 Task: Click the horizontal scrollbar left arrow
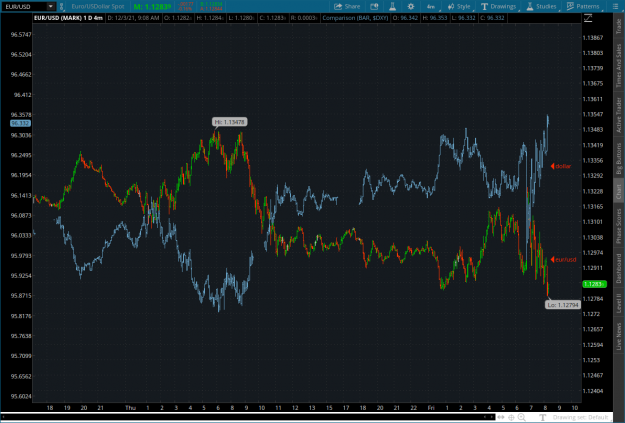[4, 417]
